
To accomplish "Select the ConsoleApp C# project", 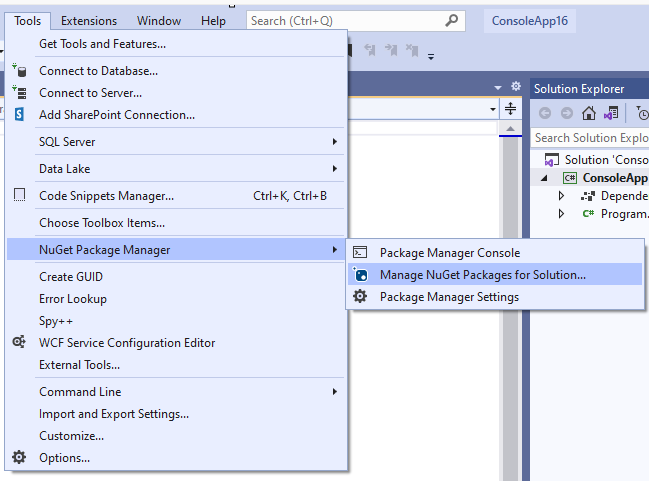I will pos(615,178).
